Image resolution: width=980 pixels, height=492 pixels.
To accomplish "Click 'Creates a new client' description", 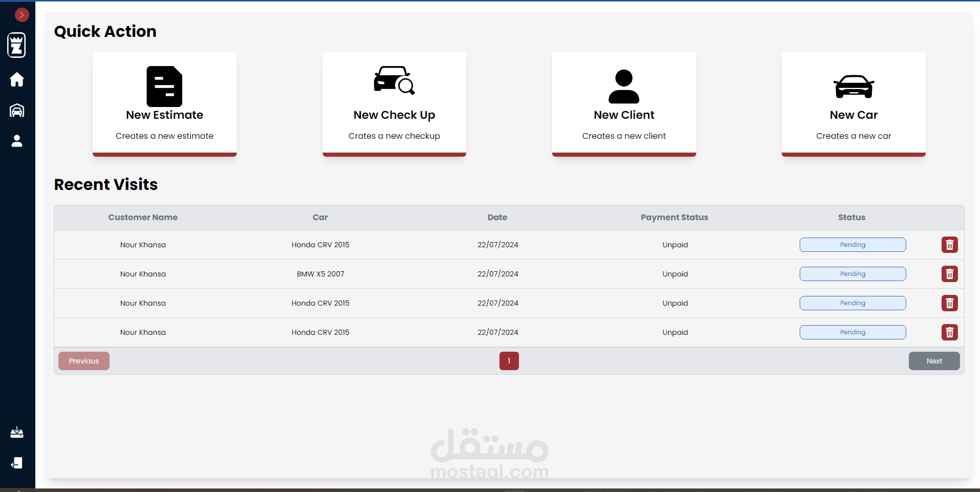I will coord(624,136).
